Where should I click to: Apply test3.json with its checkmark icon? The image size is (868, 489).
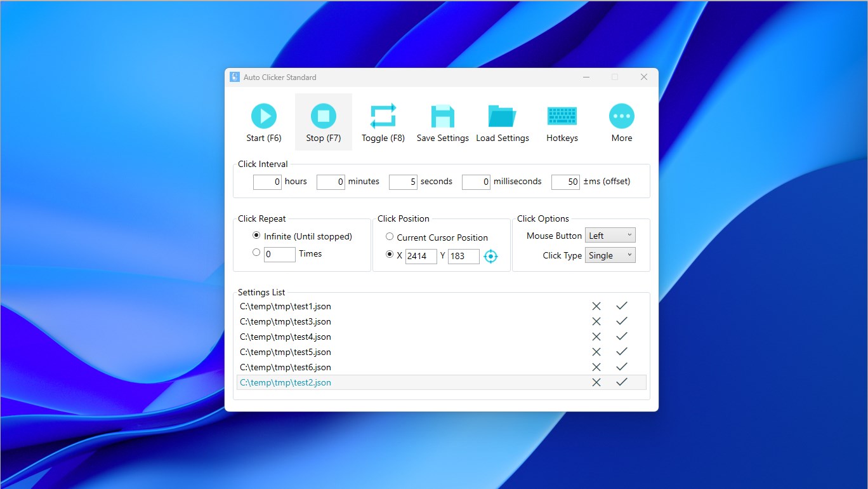(622, 321)
